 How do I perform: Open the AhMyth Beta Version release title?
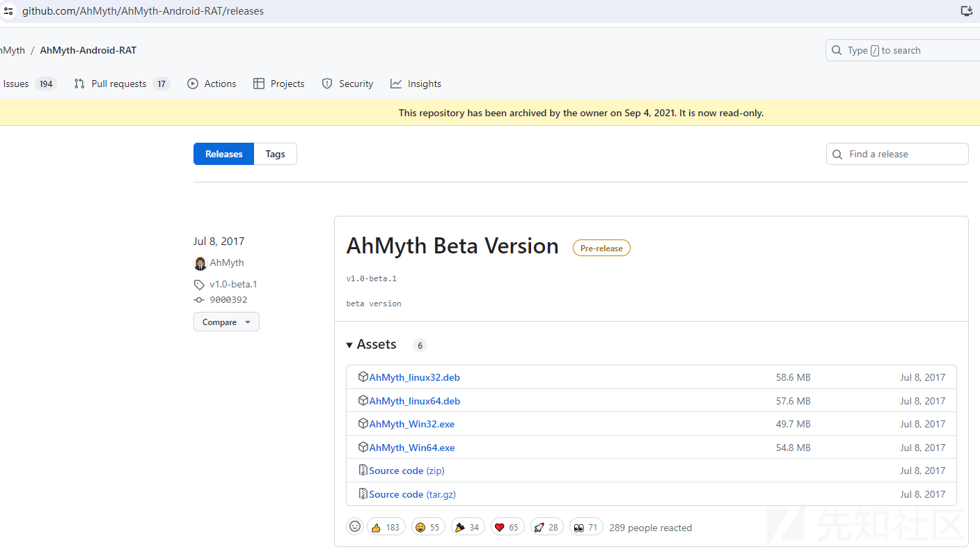pos(452,246)
